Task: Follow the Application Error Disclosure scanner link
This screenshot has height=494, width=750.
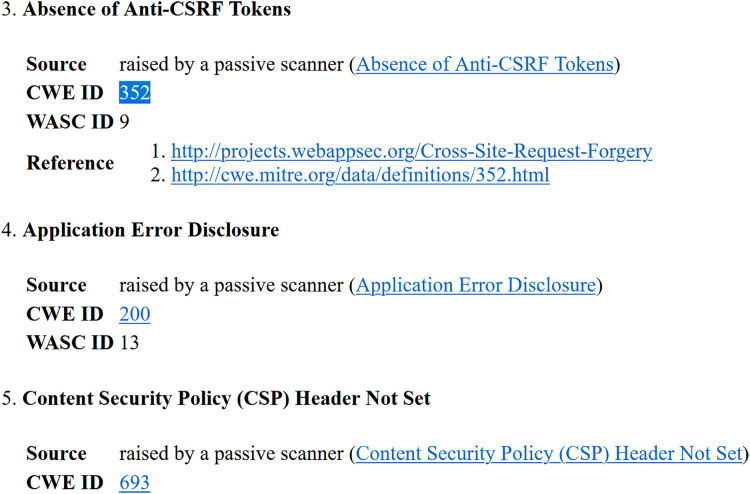Action: [x=476, y=286]
